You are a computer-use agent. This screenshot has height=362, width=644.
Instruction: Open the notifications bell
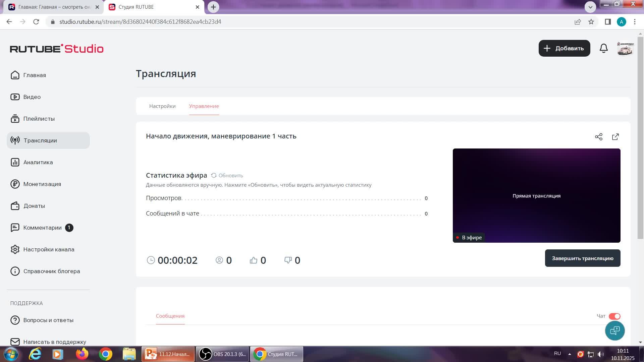point(603,48)
